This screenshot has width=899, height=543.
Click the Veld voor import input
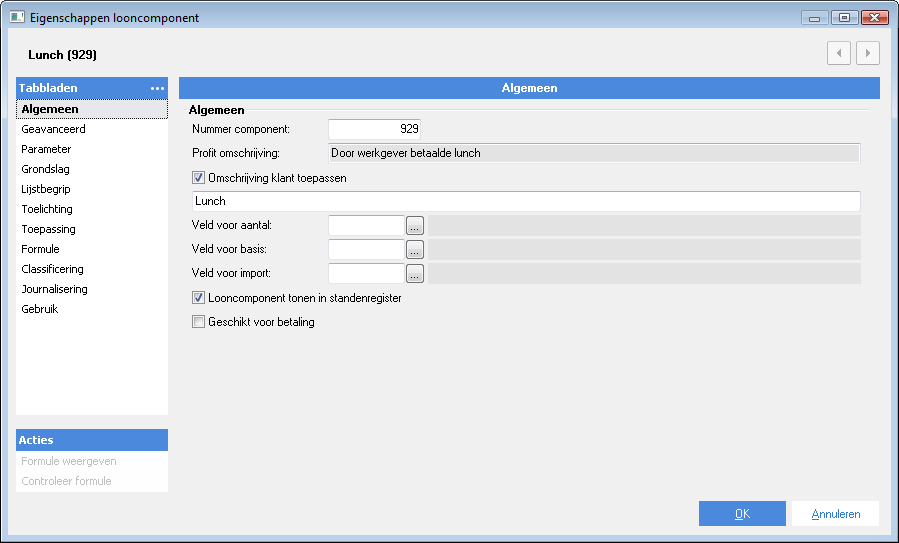pyautogui.click(x=366, y=274)
